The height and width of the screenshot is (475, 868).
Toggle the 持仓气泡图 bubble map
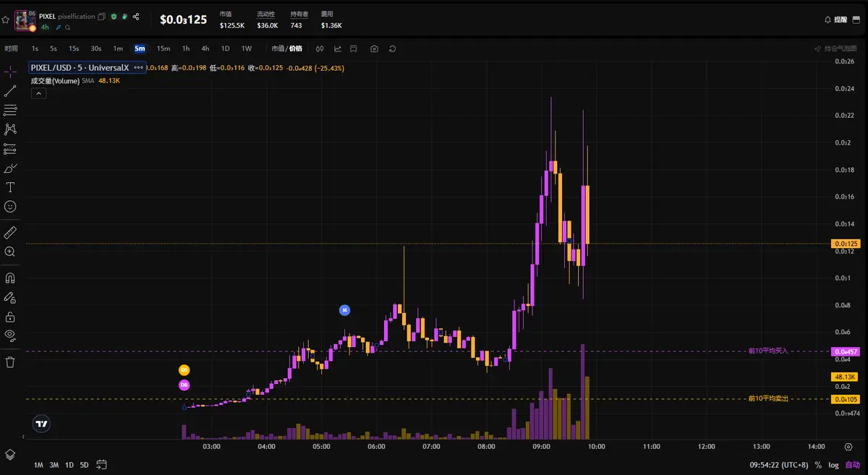pos(835,48)
